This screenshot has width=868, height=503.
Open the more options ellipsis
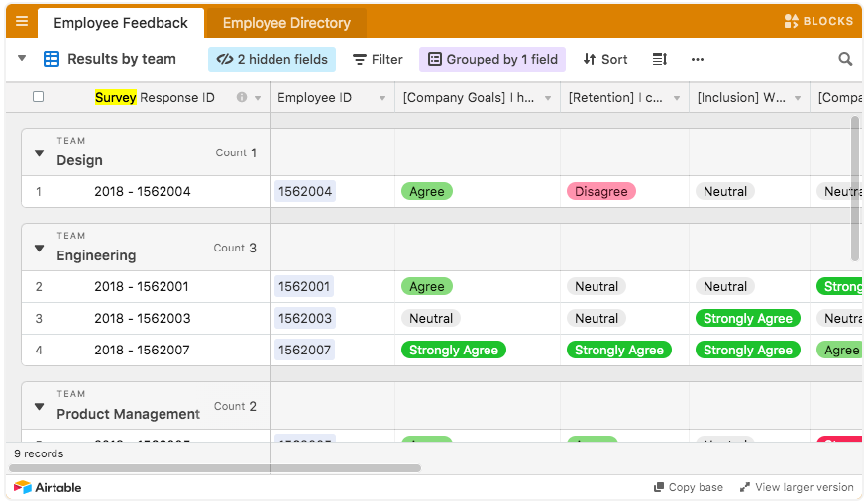coord(698,59)
